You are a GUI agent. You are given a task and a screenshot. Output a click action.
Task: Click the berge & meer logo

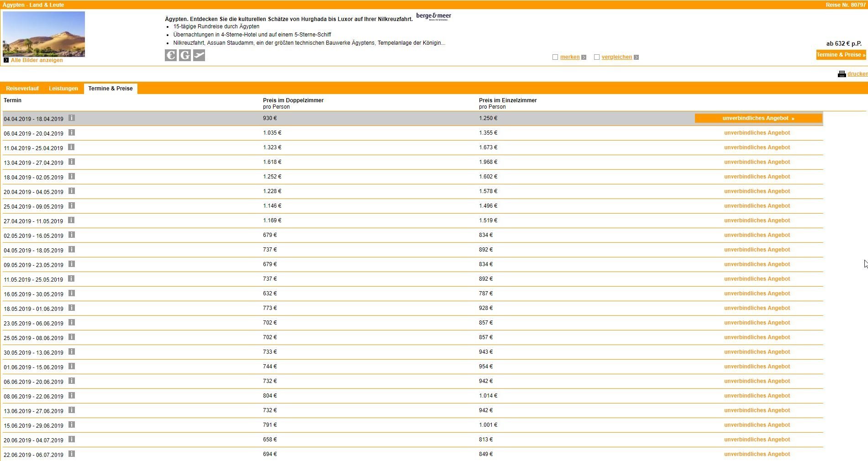click(433, 16)
